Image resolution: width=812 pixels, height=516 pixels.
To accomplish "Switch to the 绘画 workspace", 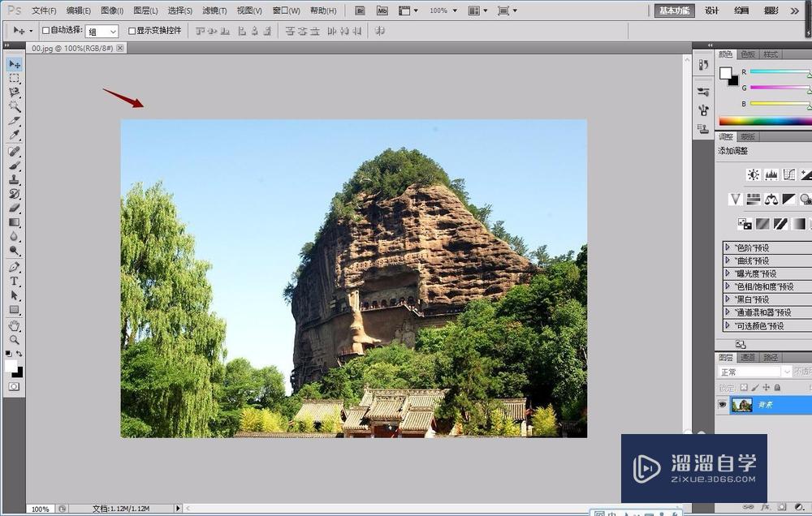I will [x=741, y=11].
